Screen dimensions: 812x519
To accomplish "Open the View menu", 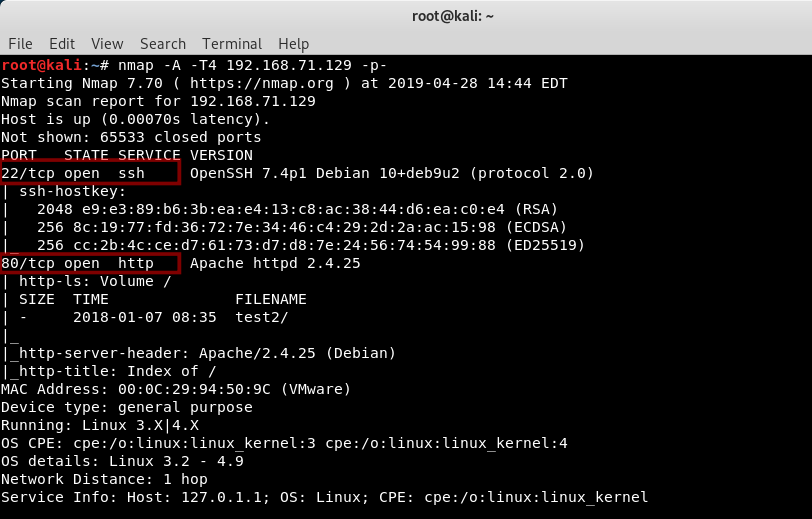I will pyautogui.click(x=107, y=44).
